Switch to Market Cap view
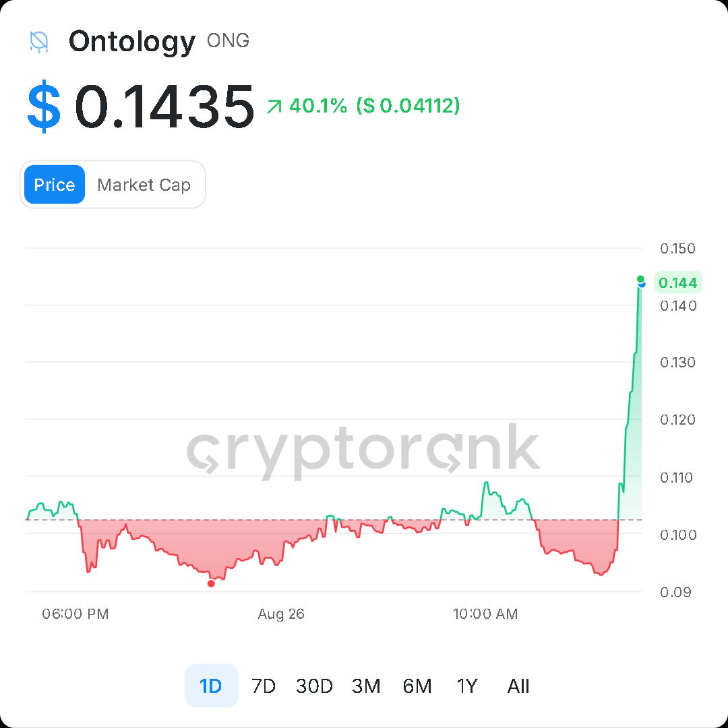 click(144, 184)
